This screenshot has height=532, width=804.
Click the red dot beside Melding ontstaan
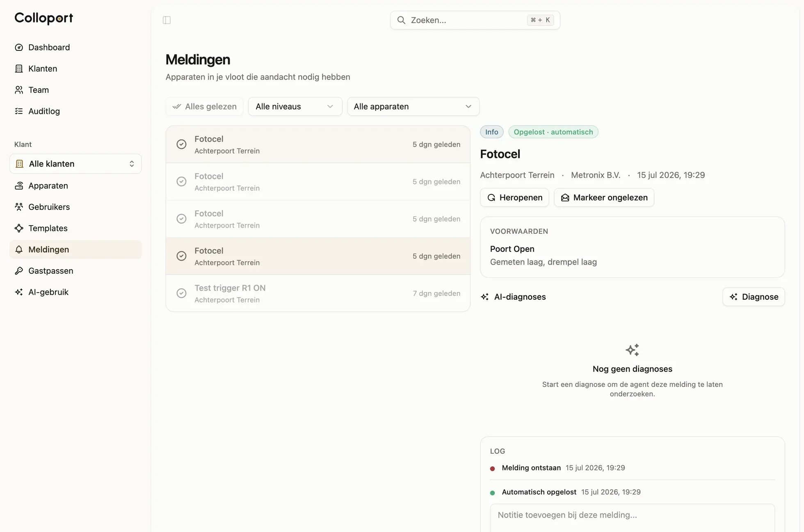pos(492,468)
